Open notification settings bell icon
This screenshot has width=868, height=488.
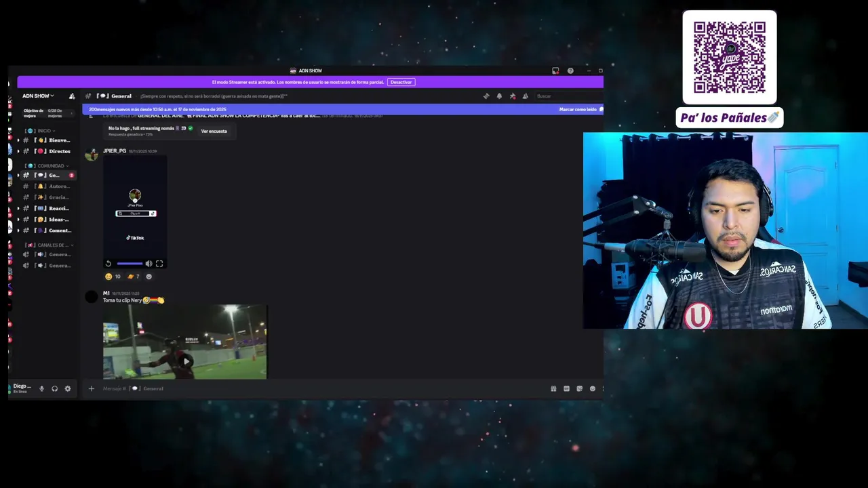tap(499, 96)
